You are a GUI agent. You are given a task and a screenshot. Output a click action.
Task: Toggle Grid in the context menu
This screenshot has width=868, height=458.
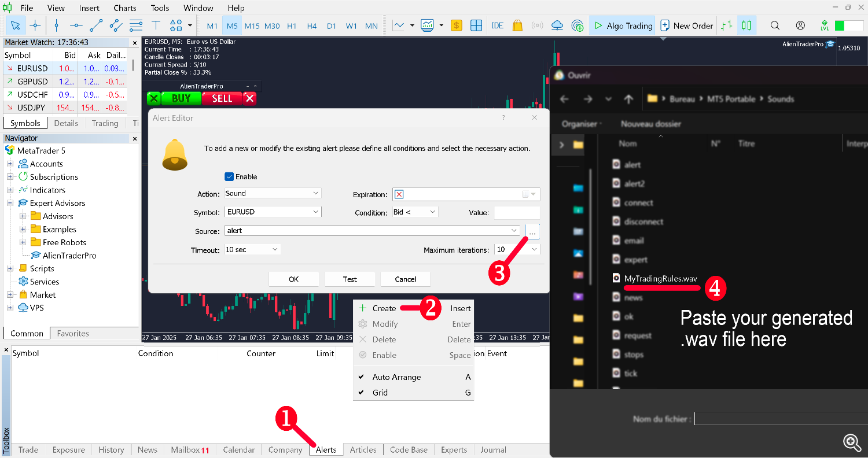pyautogui.click(x=414, y=393)
